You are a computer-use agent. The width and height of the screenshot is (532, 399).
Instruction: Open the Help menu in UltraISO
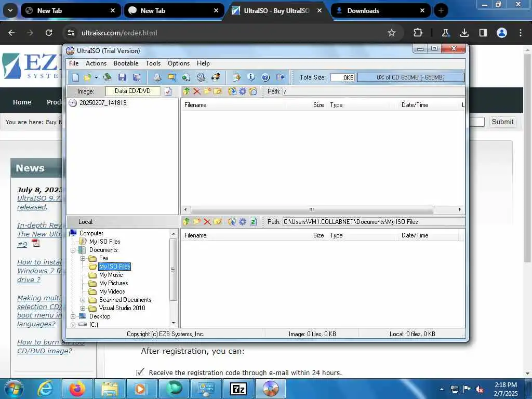[203, 63]
